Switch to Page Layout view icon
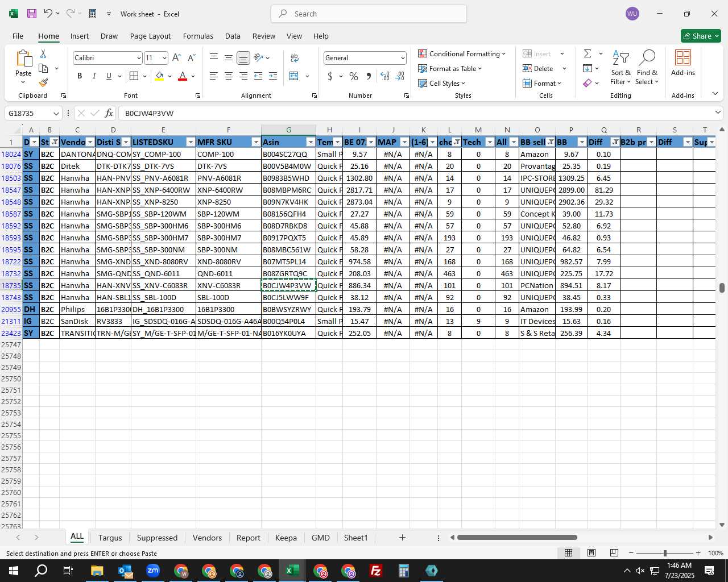 click(591, 553)
